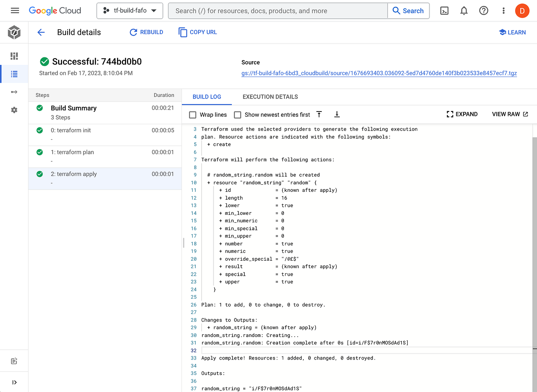
Task: Click the REBUILD button
Action: coord(146,32)
